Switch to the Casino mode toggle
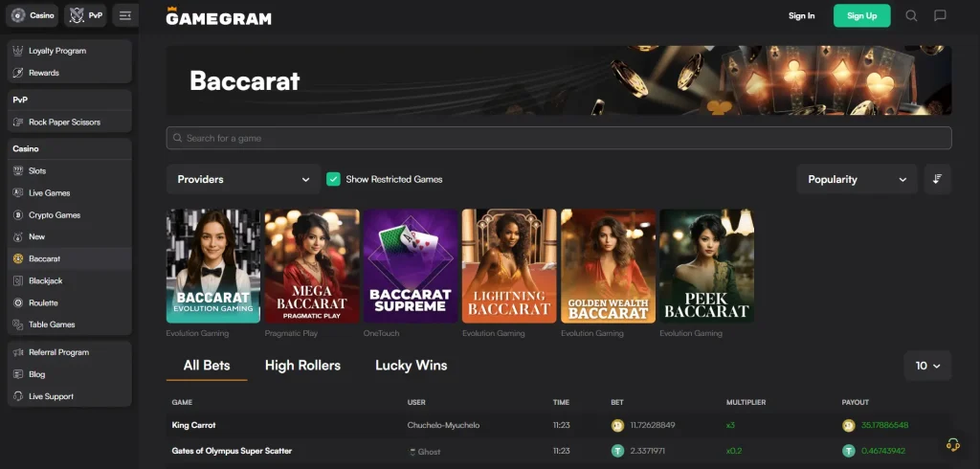 click(33, 15)
